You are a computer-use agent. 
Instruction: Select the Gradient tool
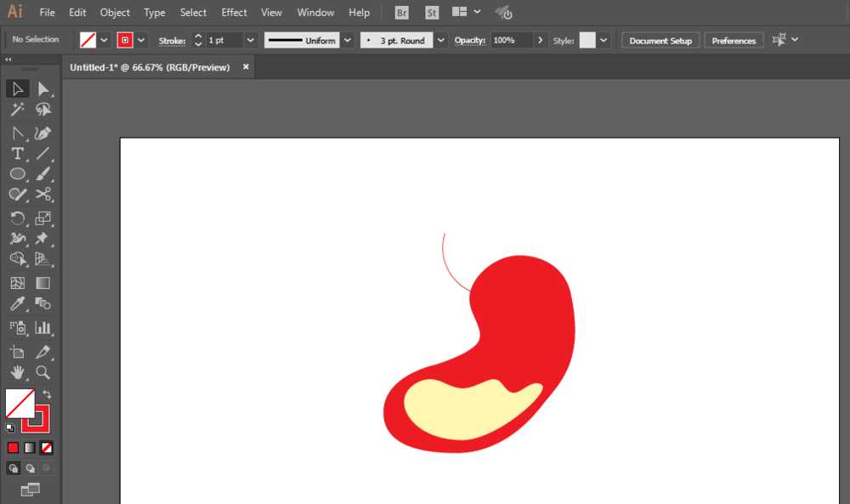click(43, 283)
